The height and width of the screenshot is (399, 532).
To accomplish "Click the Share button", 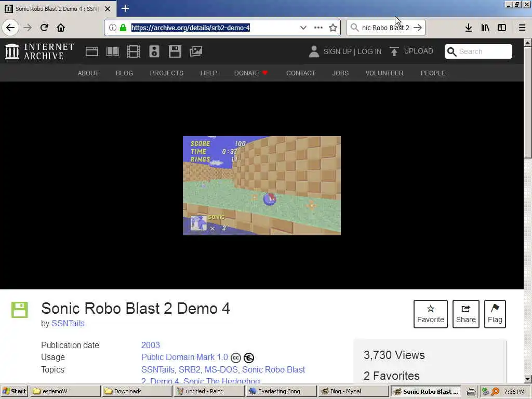I will tap(466, 314).
